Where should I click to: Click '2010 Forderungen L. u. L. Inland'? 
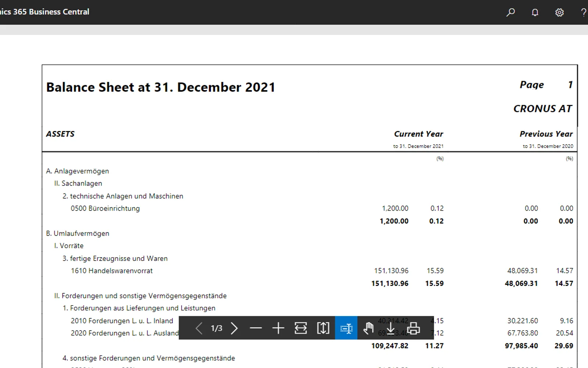click(122, 321)
